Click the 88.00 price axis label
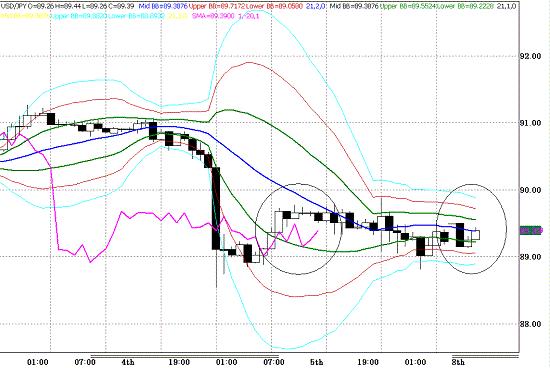 pyautogui.click(x=530, y=324)
